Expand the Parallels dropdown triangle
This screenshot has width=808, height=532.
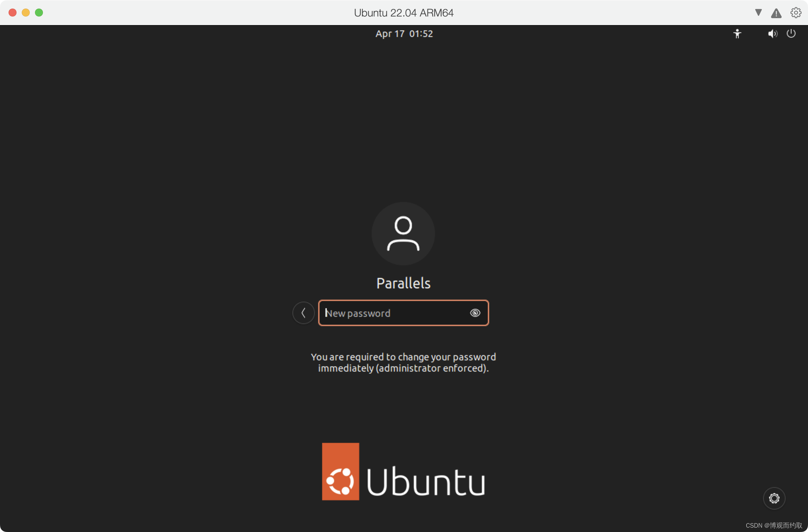coord(758,13)
